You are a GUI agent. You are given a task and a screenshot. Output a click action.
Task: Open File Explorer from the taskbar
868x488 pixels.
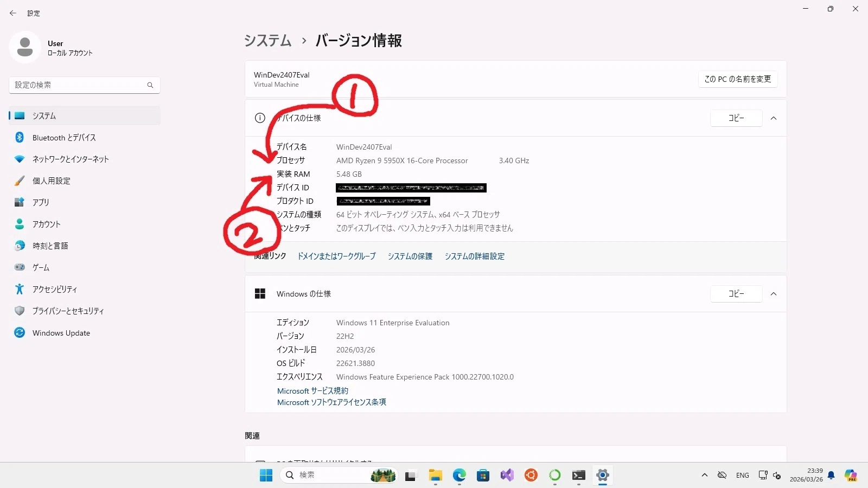point(435,476)
